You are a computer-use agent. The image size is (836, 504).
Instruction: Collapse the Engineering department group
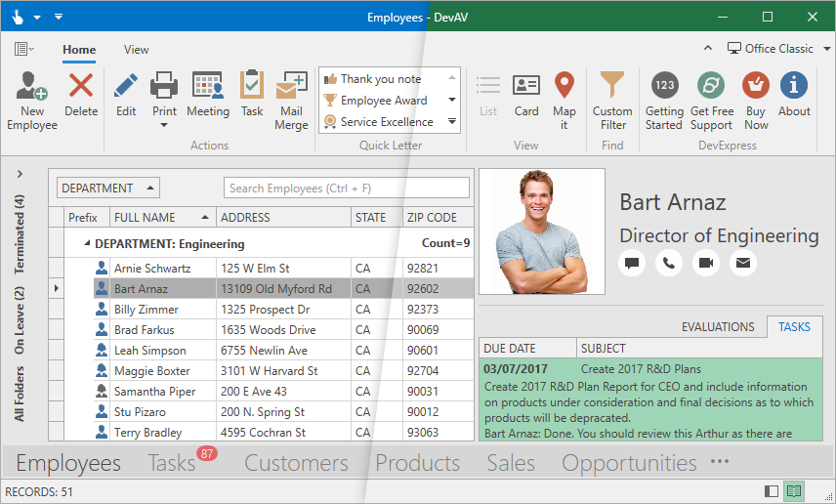[86, 244]
